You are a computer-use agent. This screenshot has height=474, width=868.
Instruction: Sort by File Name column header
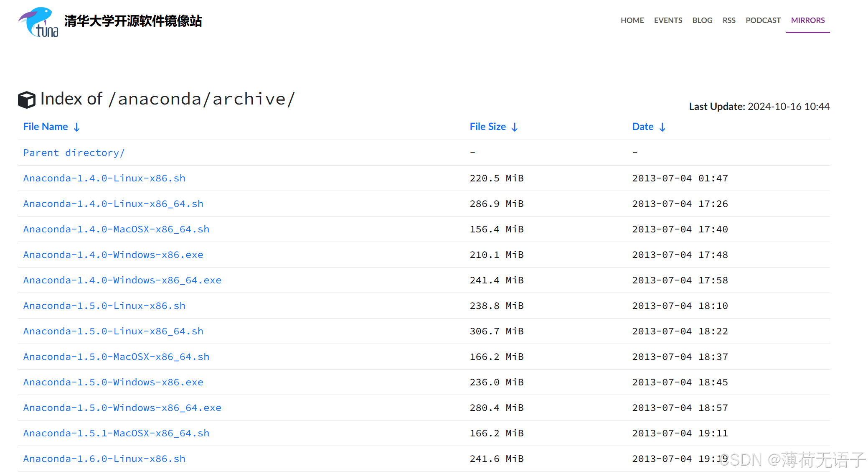pos(51,127)
